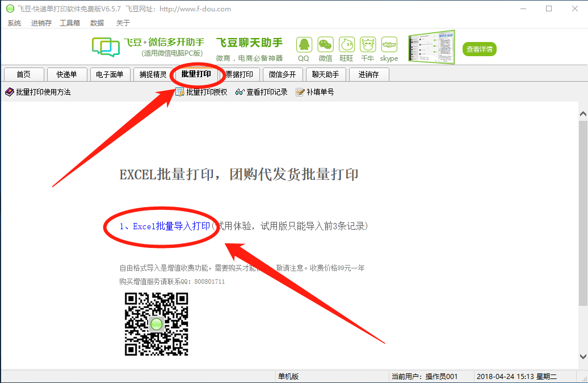Select the 批量打印 tab
588x383 pixels.
coord(196,74)
